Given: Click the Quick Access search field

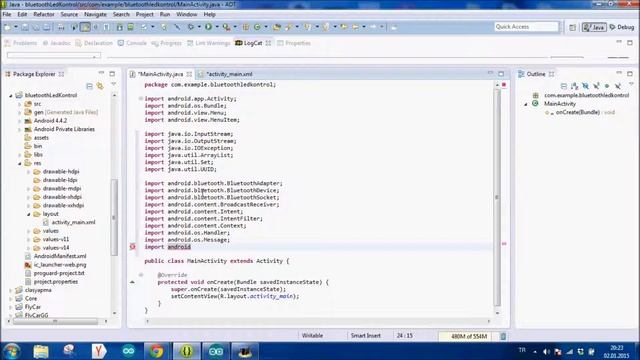Looking at the screenshot, I should click(x=526, y=27).
